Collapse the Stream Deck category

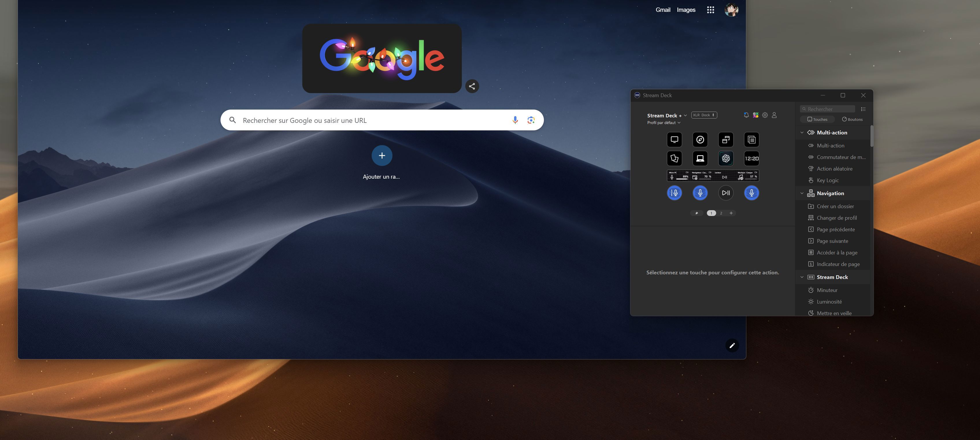pos(802,277)
